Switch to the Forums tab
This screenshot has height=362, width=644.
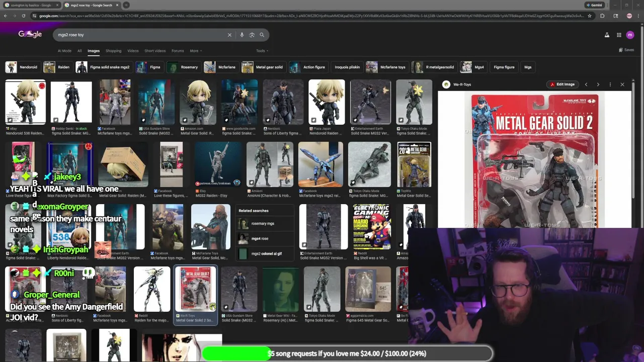[178, 51]
